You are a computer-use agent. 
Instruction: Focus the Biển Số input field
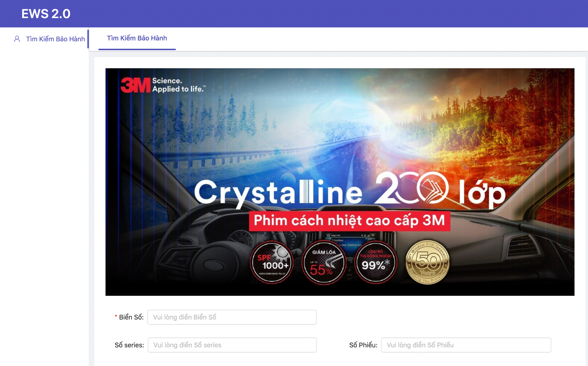[232, 317]
